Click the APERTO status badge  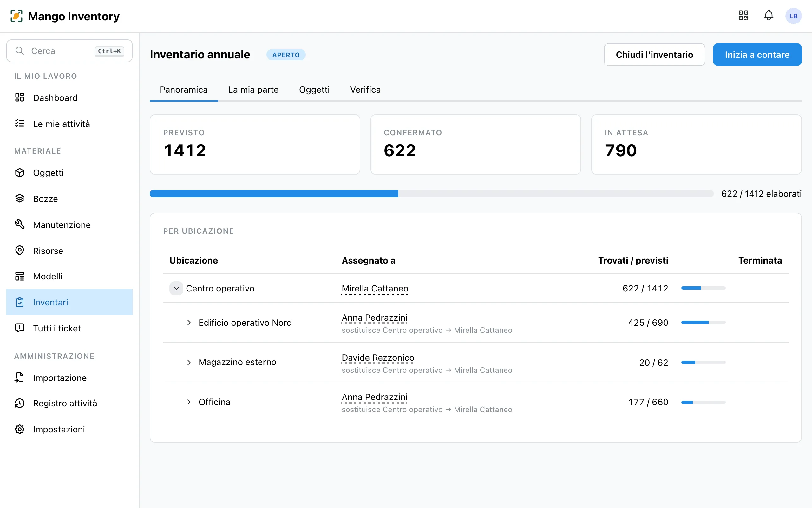pos(286,55)
